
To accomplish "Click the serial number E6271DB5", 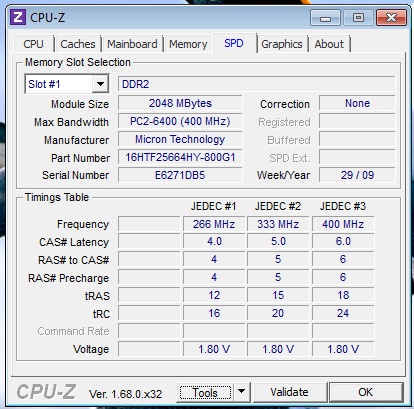I will pos(180,175).
